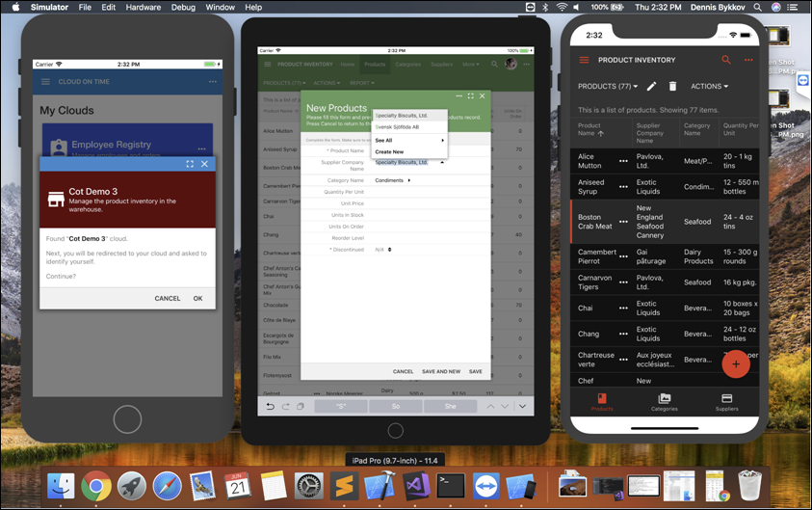Image resolution: width=812 pixels, height=510 pixels.
Task: Open the ACTIONS dropdown on iPhone X
Action: tap(709, 87)
